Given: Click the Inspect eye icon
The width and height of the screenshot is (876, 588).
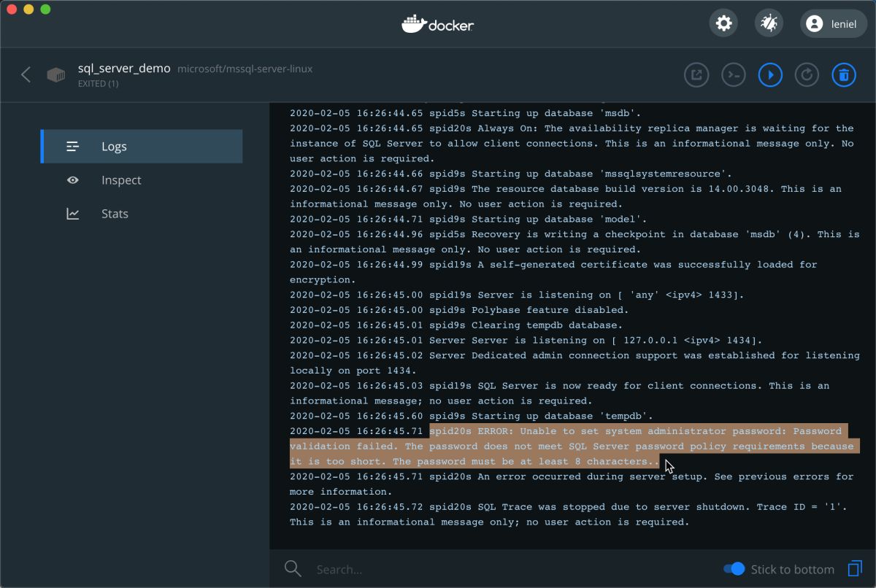Looking at the screenshot, I should click(73, 180).
